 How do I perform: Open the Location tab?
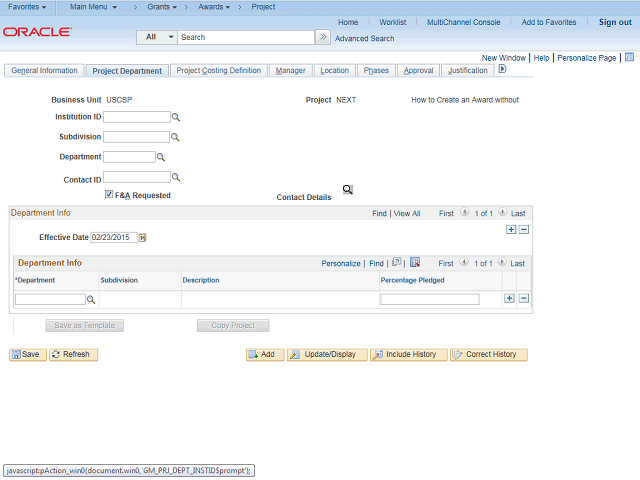335,71
